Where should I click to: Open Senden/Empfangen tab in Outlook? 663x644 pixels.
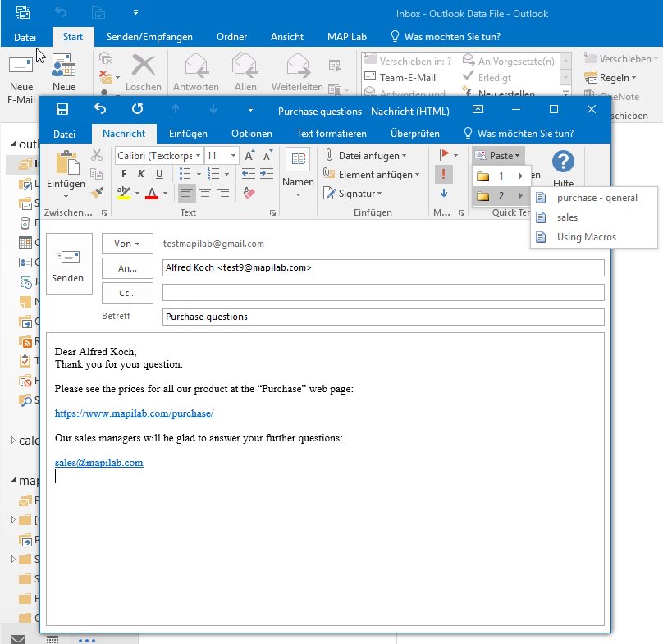point(149,37)
